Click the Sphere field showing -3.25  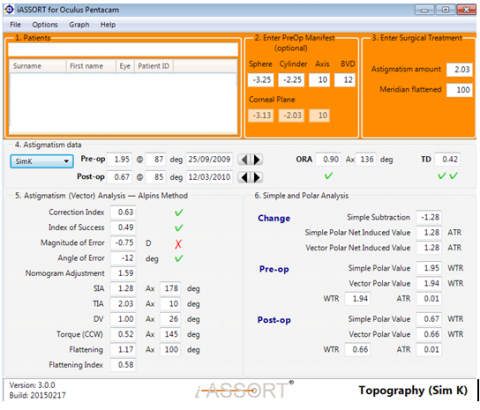pos(261,80)
